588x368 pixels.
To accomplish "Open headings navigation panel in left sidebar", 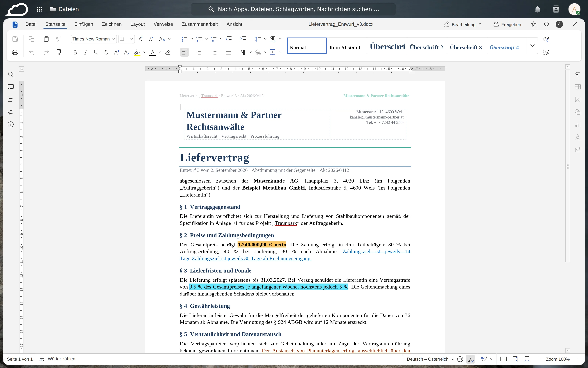I will (x=11, y=99).
